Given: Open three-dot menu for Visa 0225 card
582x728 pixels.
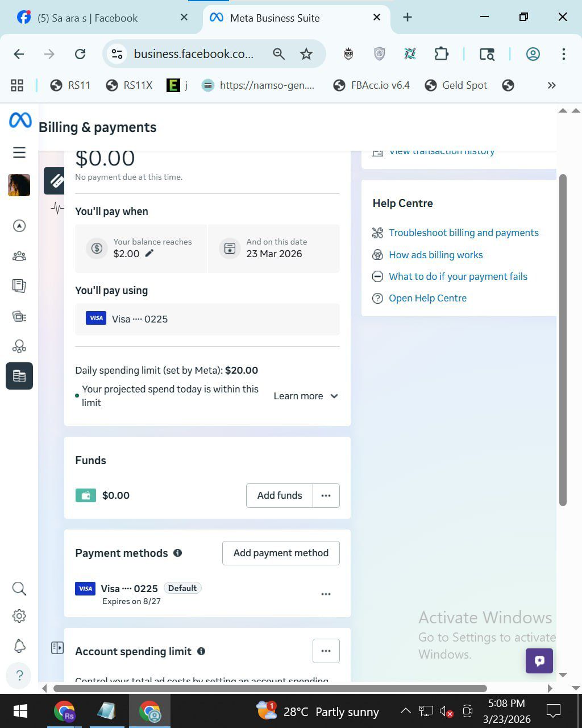Looking at the screenshot, I should pyautogui.click(x=326, y=594).
